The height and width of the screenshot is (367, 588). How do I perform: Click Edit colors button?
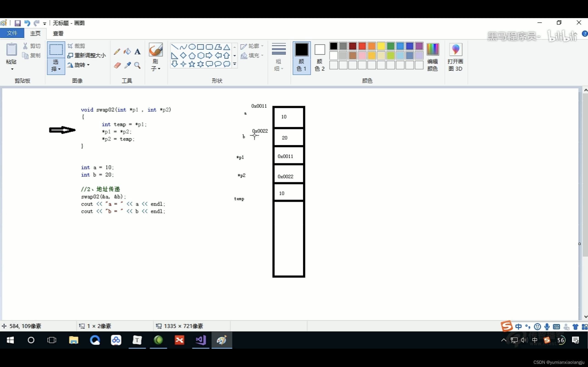433,58
